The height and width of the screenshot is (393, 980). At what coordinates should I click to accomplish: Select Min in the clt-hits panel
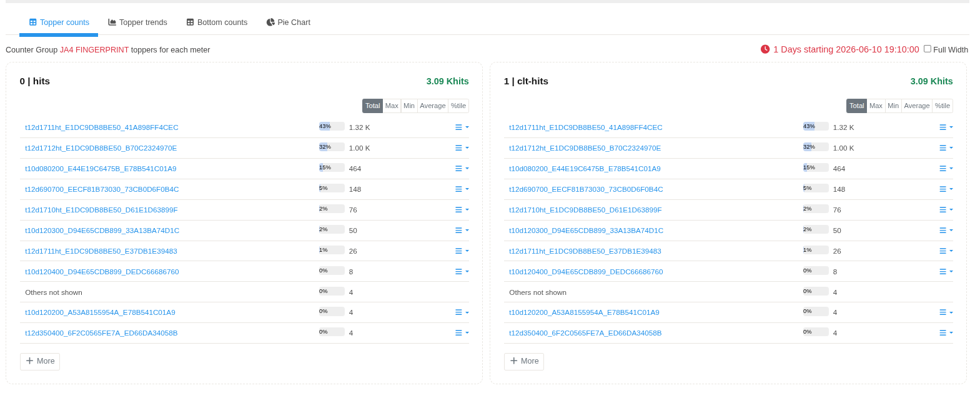893,106
